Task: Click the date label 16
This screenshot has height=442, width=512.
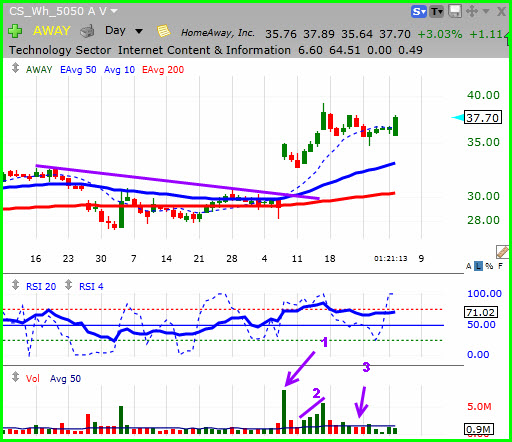Action: [x=36, y=258]
